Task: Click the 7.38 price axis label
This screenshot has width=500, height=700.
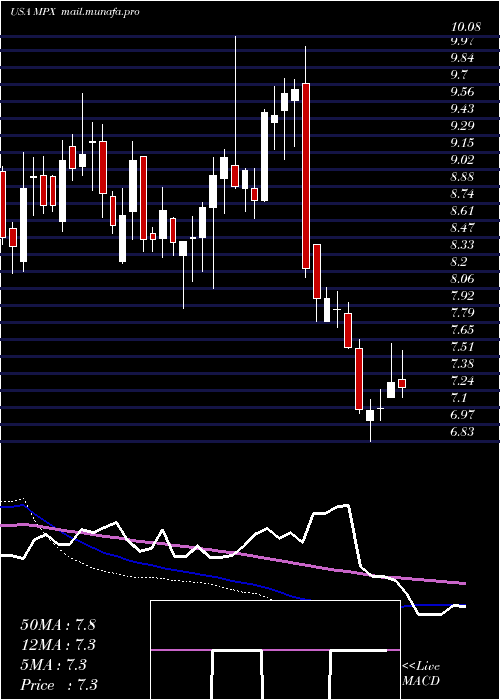Action: (x=462, y=364)
